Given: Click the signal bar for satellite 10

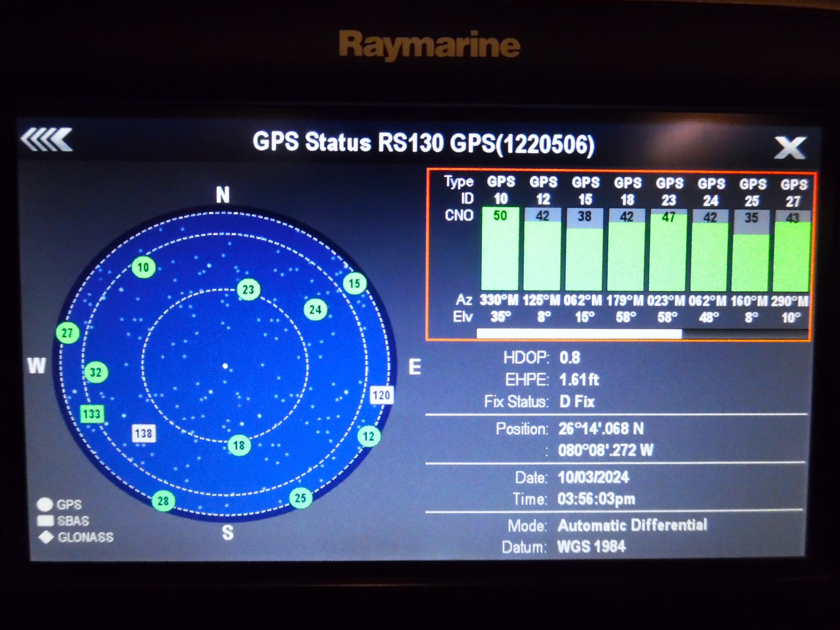Looking at the screenshot, I should coord(500,249).
